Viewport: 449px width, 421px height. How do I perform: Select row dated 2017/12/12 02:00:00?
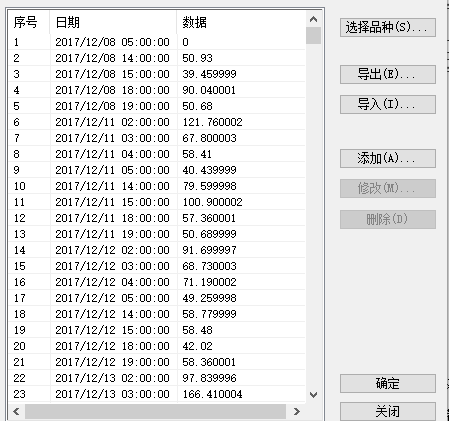[x=157, y=250]
